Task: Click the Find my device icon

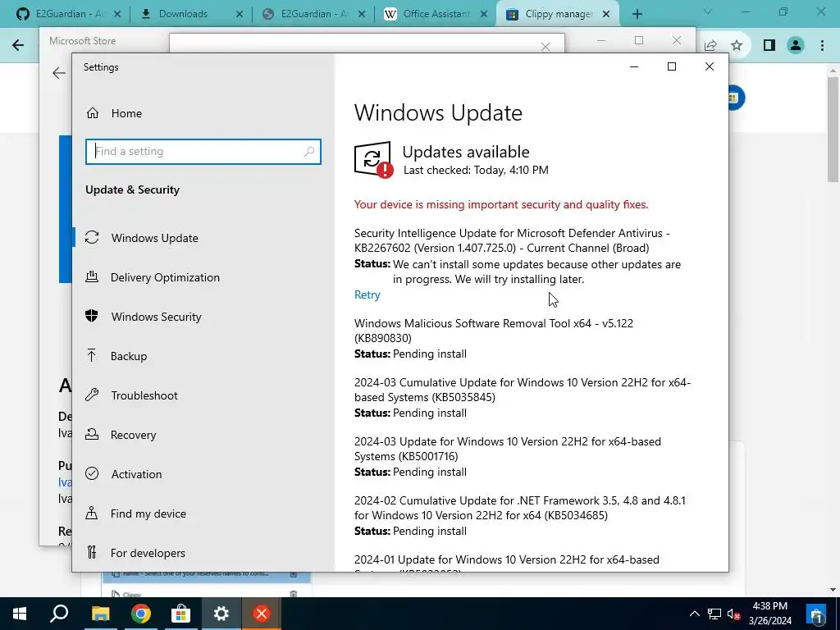Action: pos(92,513)
